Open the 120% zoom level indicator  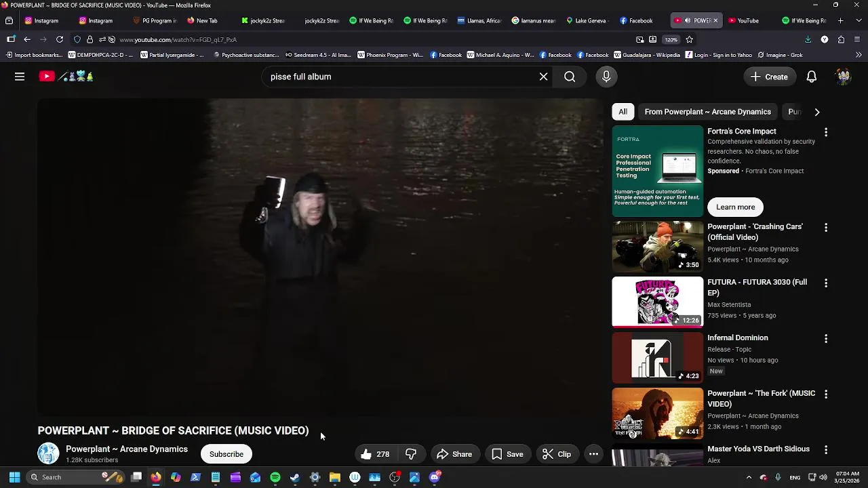pyautogui.click(x=671, y=39)
